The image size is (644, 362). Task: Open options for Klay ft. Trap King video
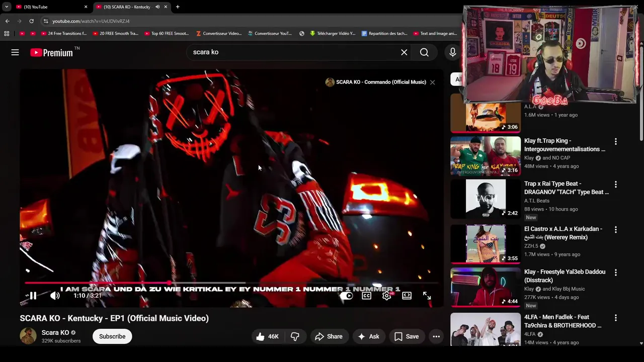tap(615, 142)
